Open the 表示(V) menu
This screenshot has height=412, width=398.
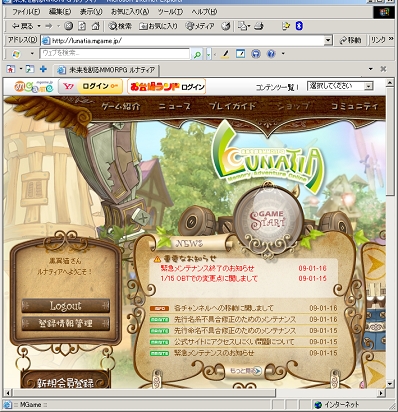coord(91,12)
